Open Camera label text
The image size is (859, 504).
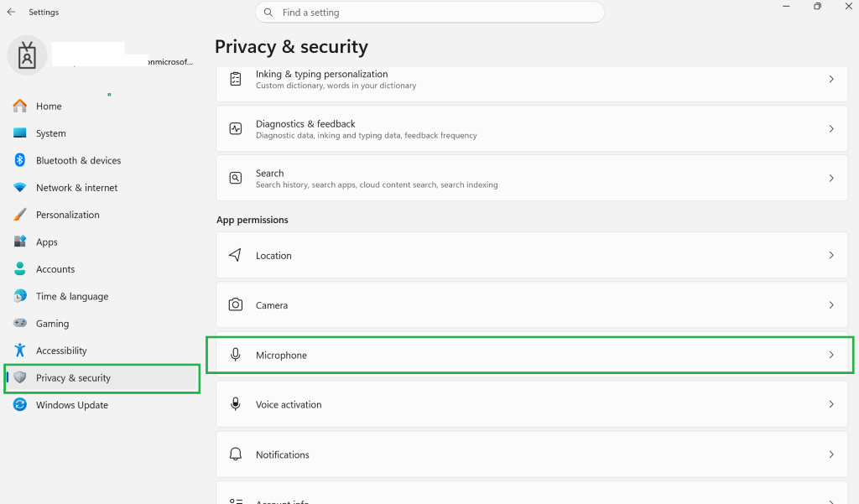tap(272, 305)
